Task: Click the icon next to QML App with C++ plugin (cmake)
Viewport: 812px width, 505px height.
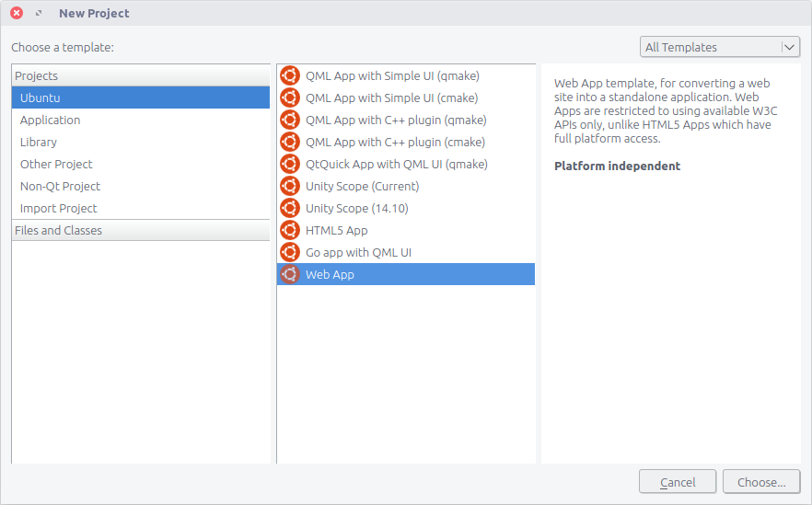Action: [x=290, y=142]
